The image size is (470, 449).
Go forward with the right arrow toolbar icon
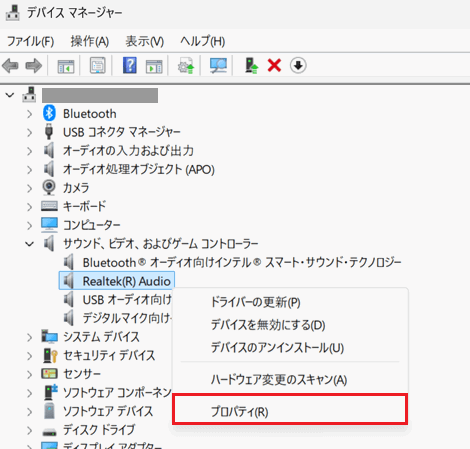click(x=34, y=65)
